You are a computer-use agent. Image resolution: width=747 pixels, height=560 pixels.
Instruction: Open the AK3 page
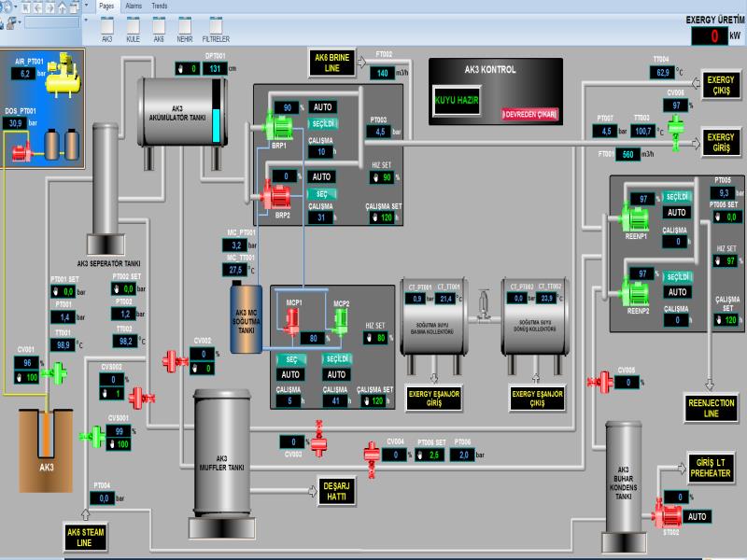[107, 30]
